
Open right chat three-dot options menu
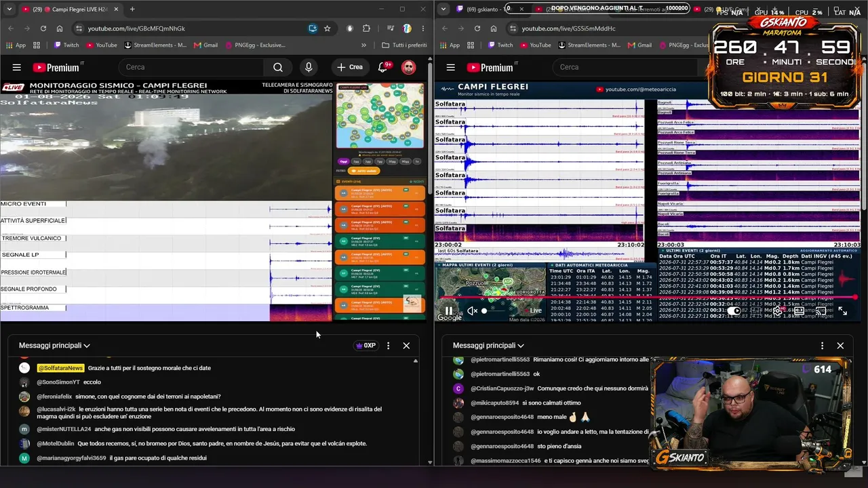click(x=822, y=346)
